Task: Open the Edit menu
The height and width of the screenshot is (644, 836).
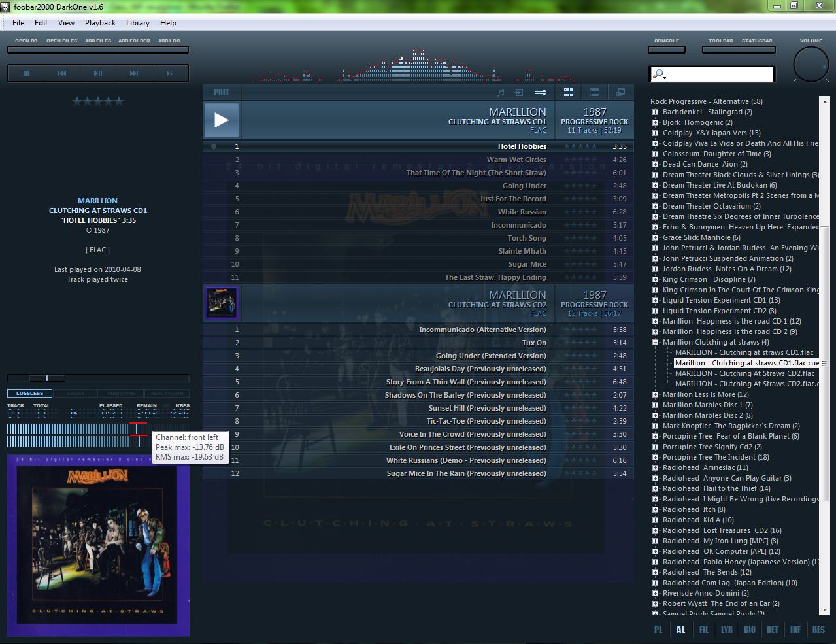Action: coord(41,23)
